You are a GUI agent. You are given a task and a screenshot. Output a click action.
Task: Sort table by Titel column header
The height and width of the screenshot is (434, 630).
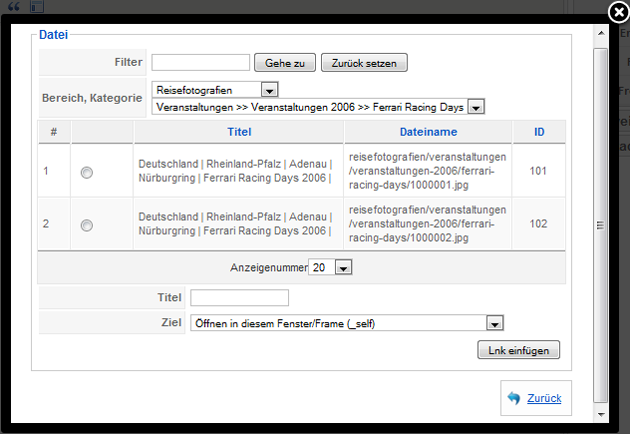(239, 132)
